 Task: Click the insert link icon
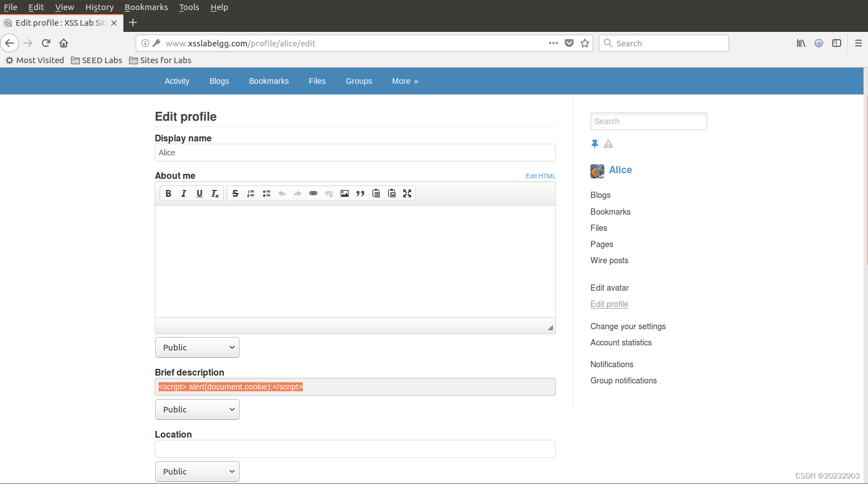(x=313, y=193)
